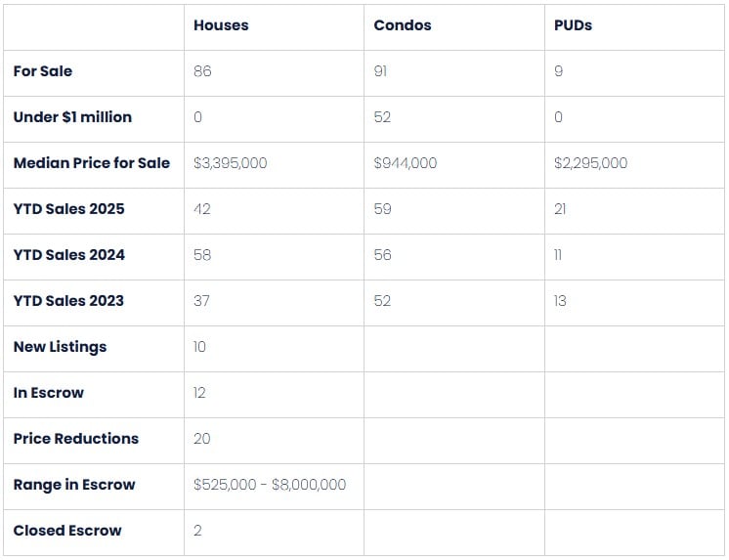Select the Under $1 million row label
The width and height of the screenshot is (729, 560).
72,117
